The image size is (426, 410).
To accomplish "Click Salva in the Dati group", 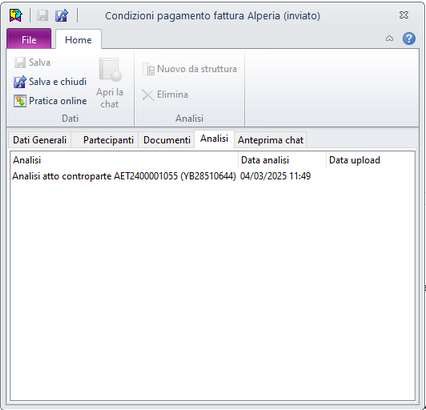I will [32, 62].
